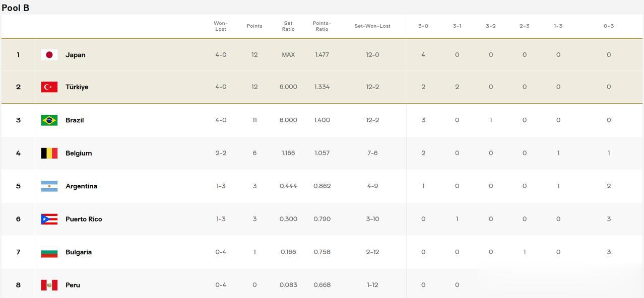The width and height of the screenshot is (644, 298).
Task: Click the Peru flag icon
Action: (x=49, y=285)
